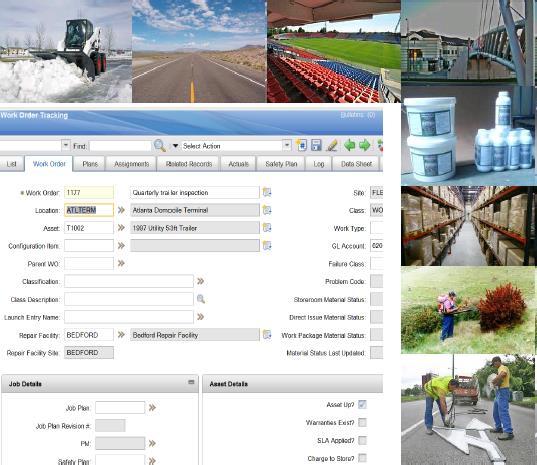Open long description icon for Configuration Item
537x465 pixels.
pos(267,246)
